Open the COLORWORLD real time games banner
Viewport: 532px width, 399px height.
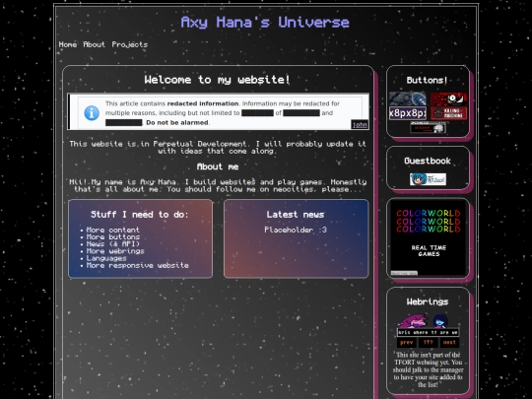429,238
